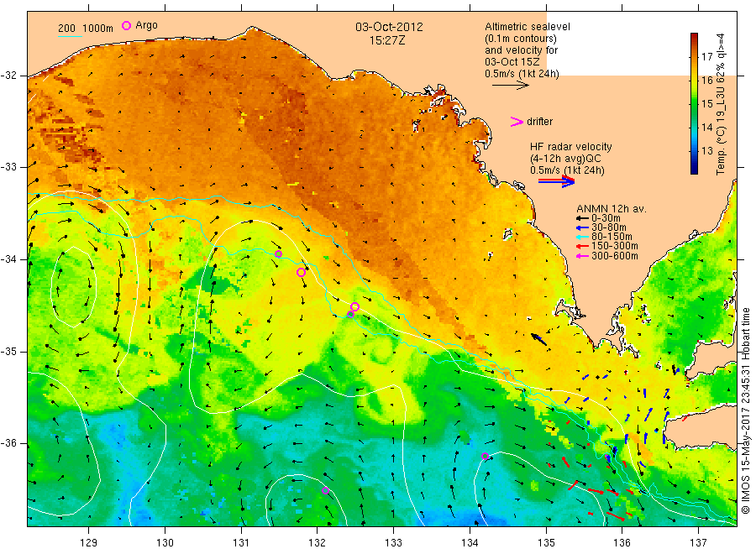Click the Argo float marker near 36°S 134°E
This screenshot has height=554, width=756.
click(485, 456)
